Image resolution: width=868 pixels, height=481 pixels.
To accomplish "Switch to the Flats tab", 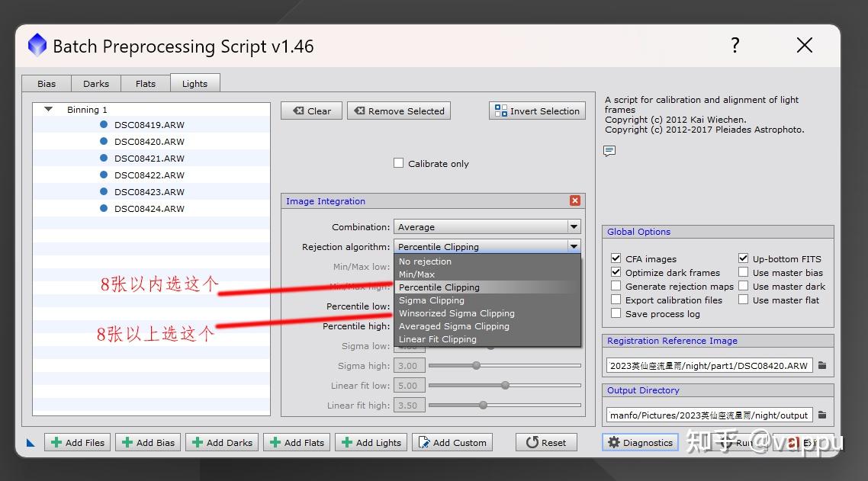I will [x=146, y=84].
